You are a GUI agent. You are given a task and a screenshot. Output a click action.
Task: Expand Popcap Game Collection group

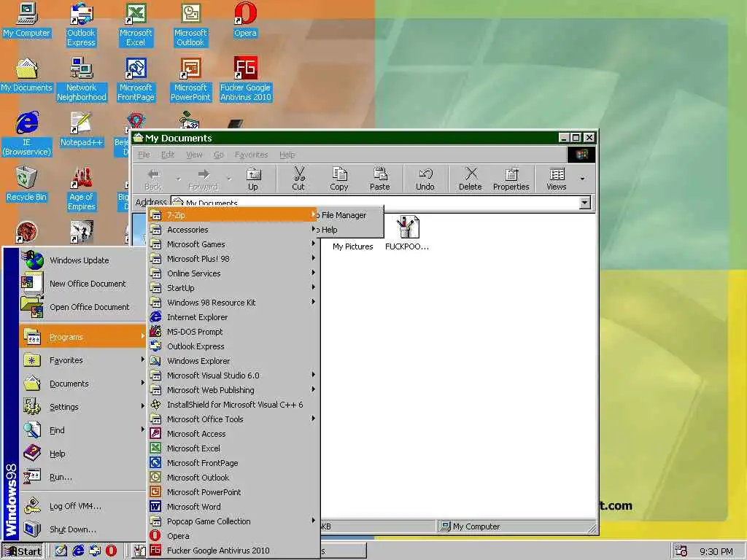[x=233, y=521]
